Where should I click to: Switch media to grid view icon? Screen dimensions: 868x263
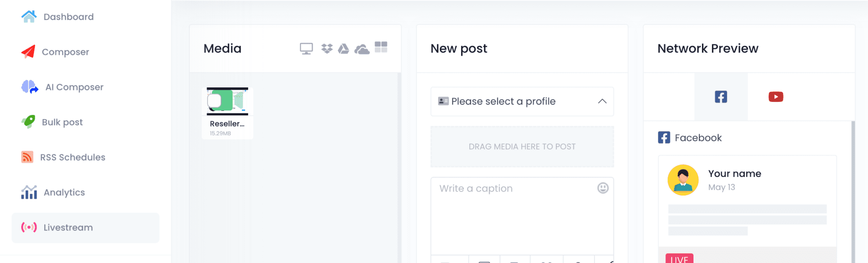coord(381,48)
